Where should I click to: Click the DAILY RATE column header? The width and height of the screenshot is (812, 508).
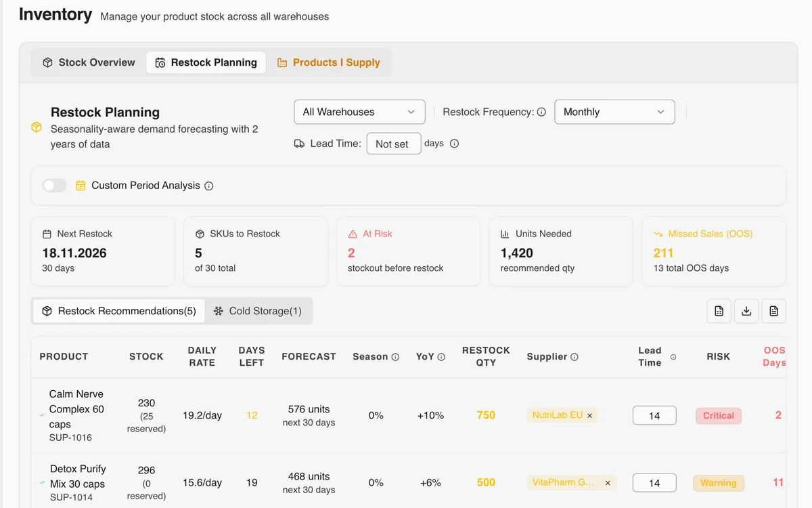coord(202,356)
